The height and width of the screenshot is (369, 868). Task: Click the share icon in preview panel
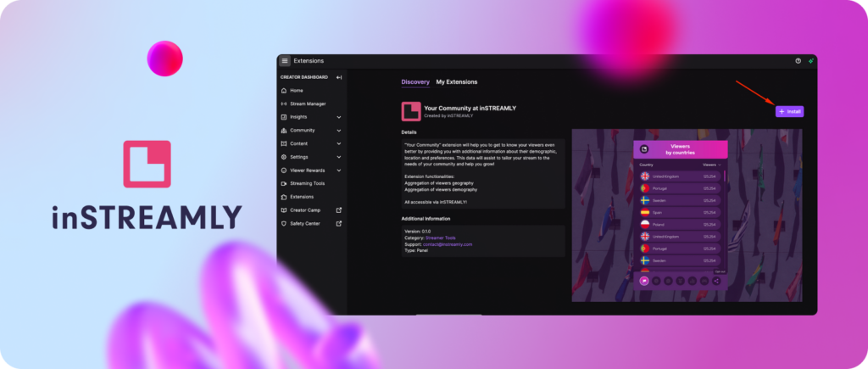pos(716,281)
